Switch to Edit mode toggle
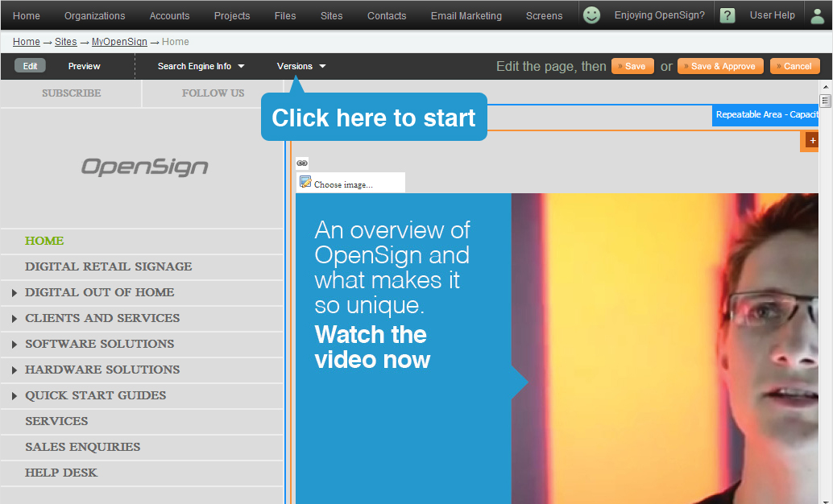This screenshot has width=833, height=504. 30,66
